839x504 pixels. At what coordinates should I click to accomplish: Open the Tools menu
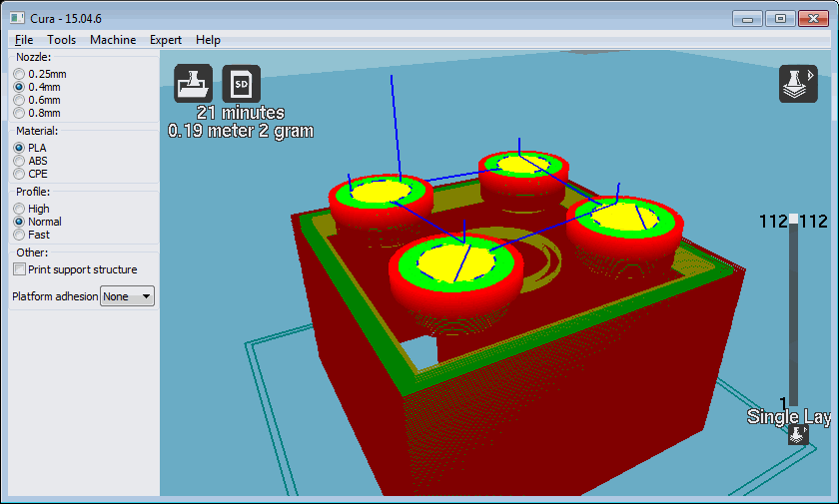pos(62,40)
